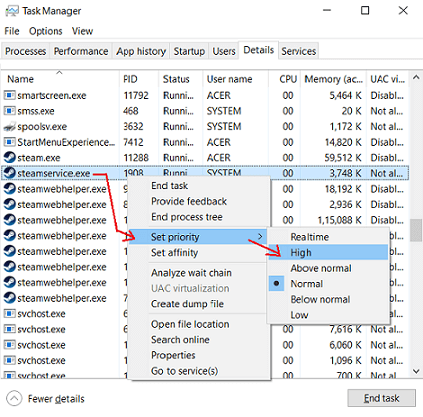Switch to the Processes tab
Screen dimensions: 423x417
pos(25,51)
